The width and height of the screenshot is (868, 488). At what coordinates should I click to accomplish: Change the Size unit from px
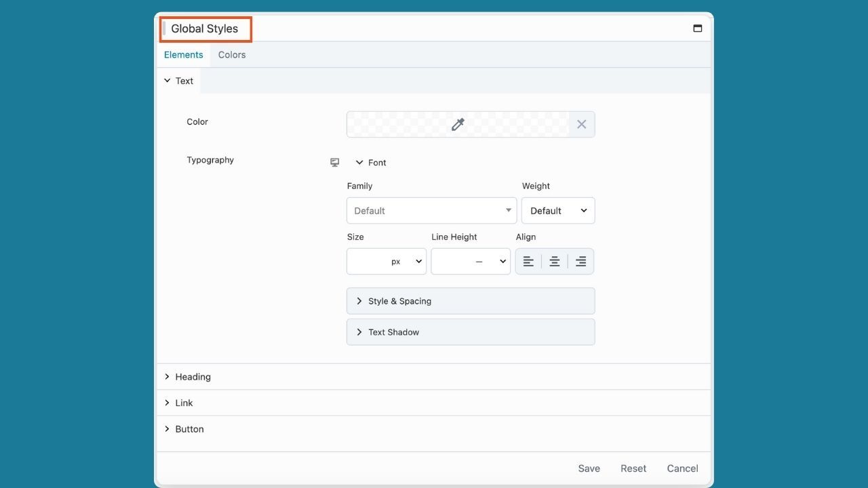click(408, 262)
